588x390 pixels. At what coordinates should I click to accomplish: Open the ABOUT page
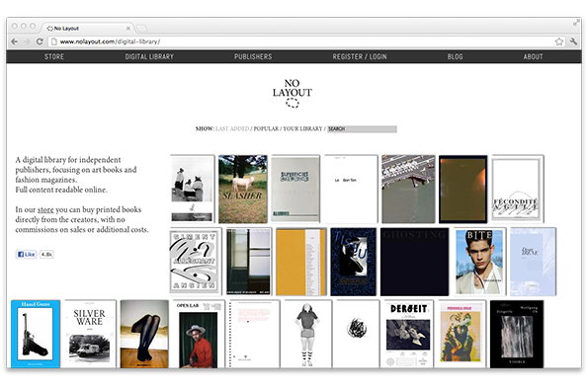(533, 56)
